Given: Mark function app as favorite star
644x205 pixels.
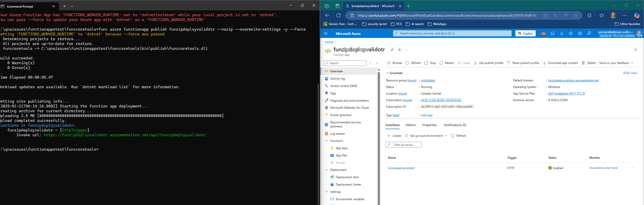Looking at the screenshot, I should tap(399, 50).
